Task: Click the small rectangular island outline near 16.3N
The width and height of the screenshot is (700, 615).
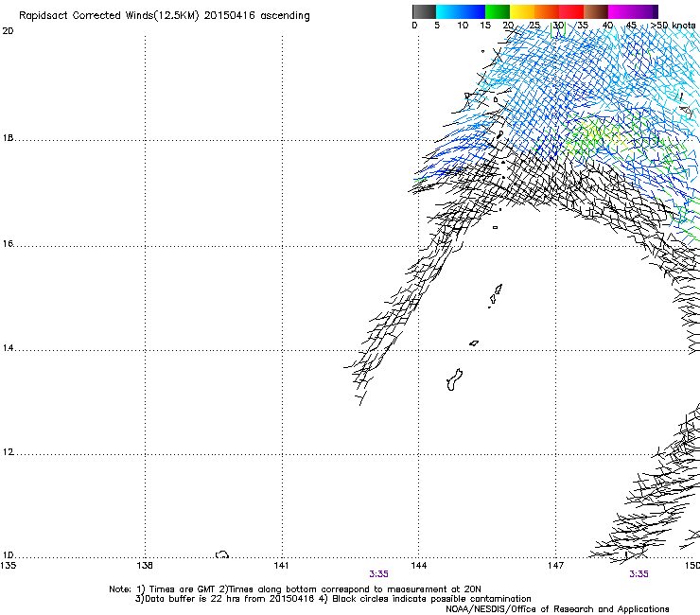Action: pos(495,227)
